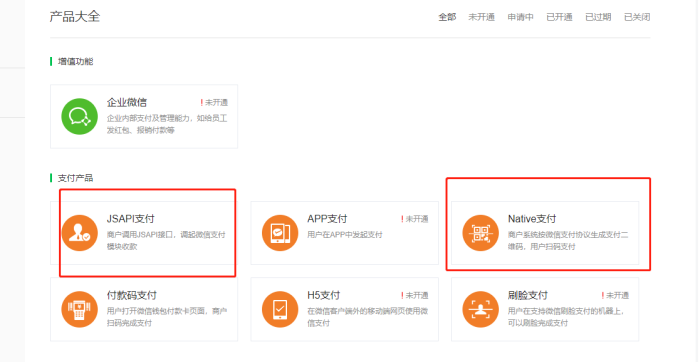Screen dimensions: 700x362
Task: Click the 支付产品 section heading
Action: [x=75, y=178]
